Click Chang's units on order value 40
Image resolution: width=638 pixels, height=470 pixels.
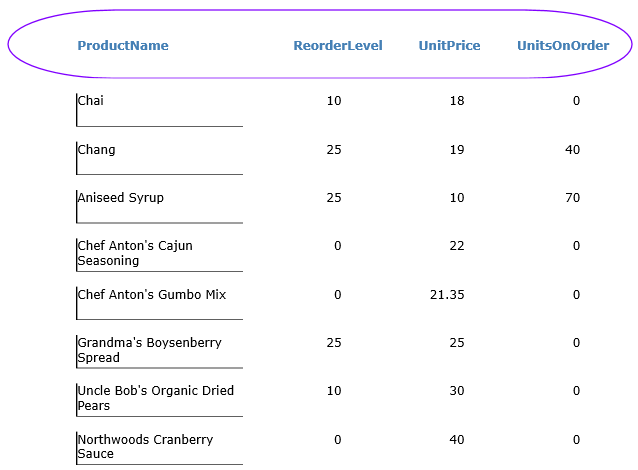(x=572, y=150)
